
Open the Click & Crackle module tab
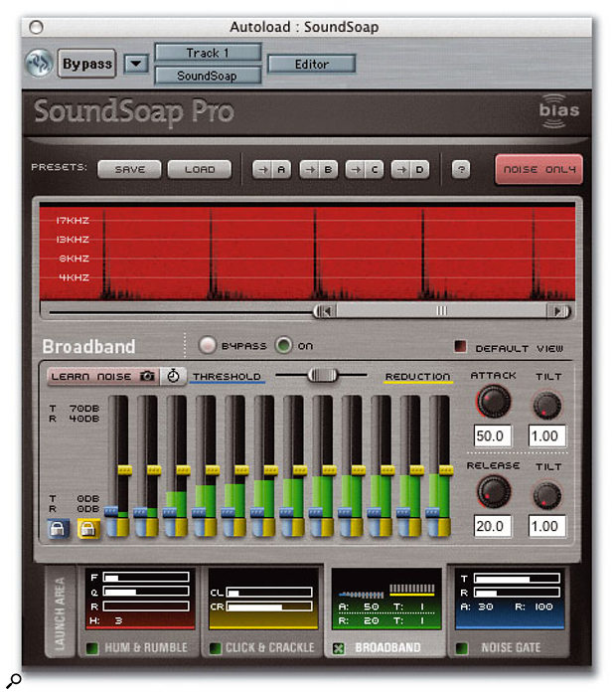(263, 612)
